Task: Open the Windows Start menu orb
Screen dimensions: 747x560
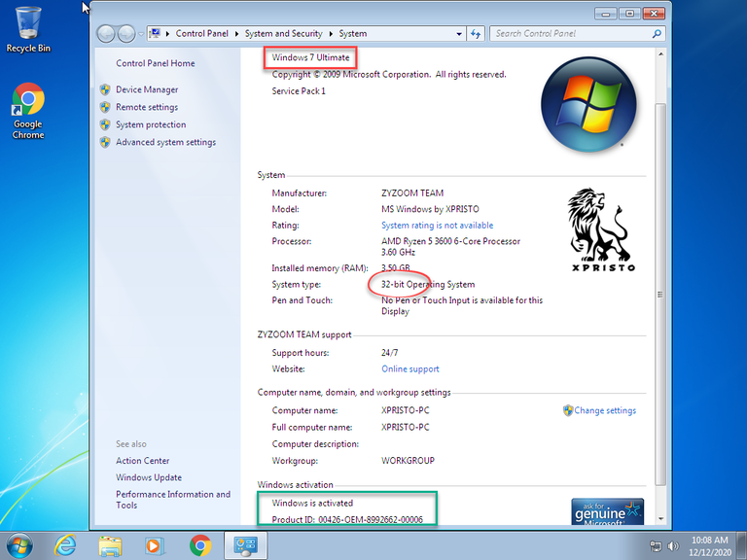Action: pos(20,545)
